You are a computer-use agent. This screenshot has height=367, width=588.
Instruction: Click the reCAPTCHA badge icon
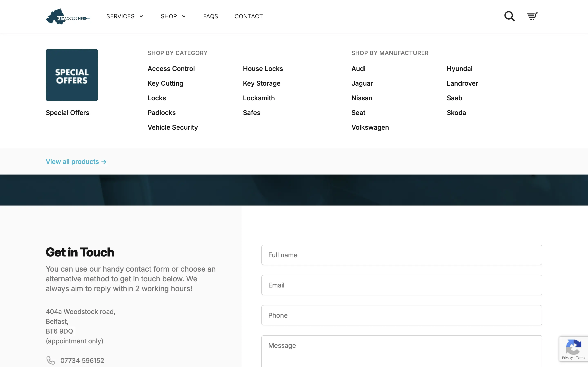click(x=574, y=347)
